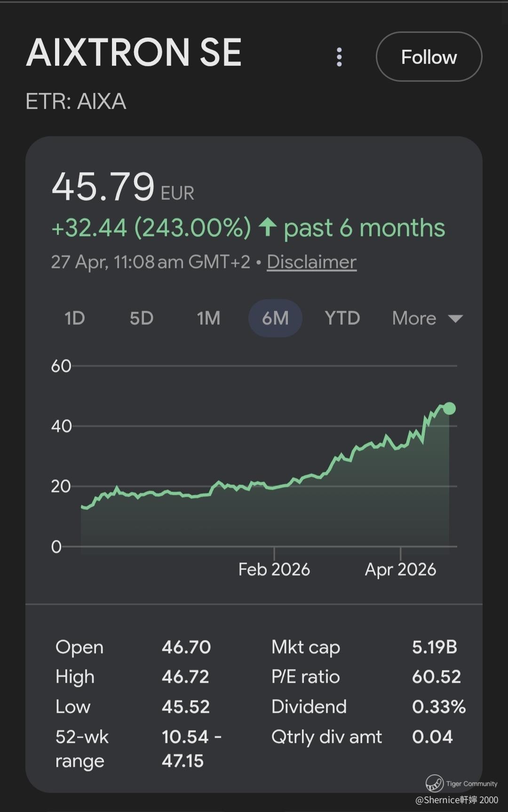
Task: Follow the AIXTRON SE stock
Action: click(429, 57)
